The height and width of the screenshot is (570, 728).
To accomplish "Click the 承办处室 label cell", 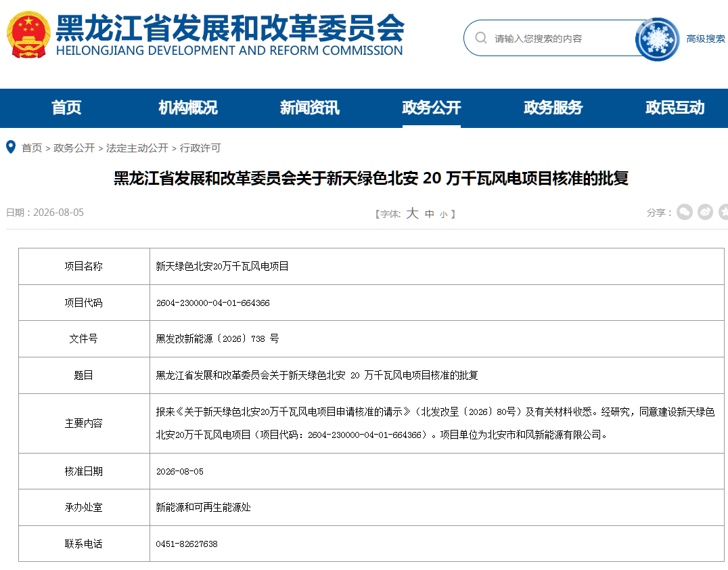I will coord(84,507).
